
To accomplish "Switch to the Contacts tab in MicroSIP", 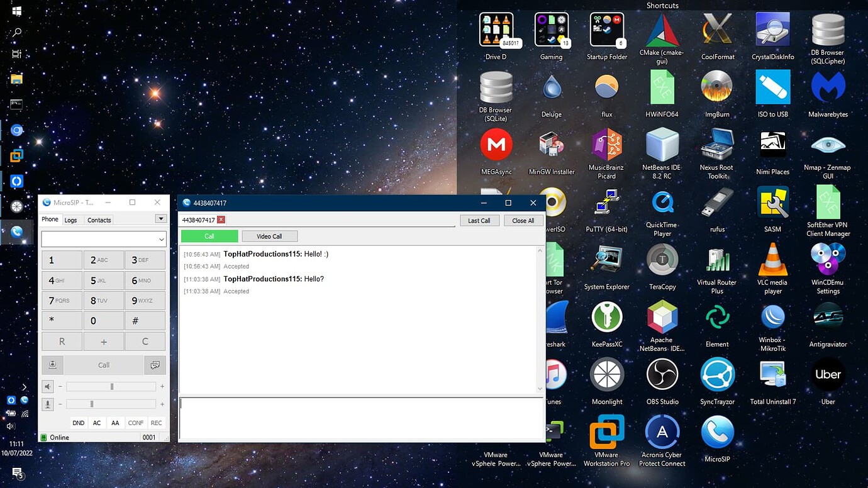I will click(99, 220).
